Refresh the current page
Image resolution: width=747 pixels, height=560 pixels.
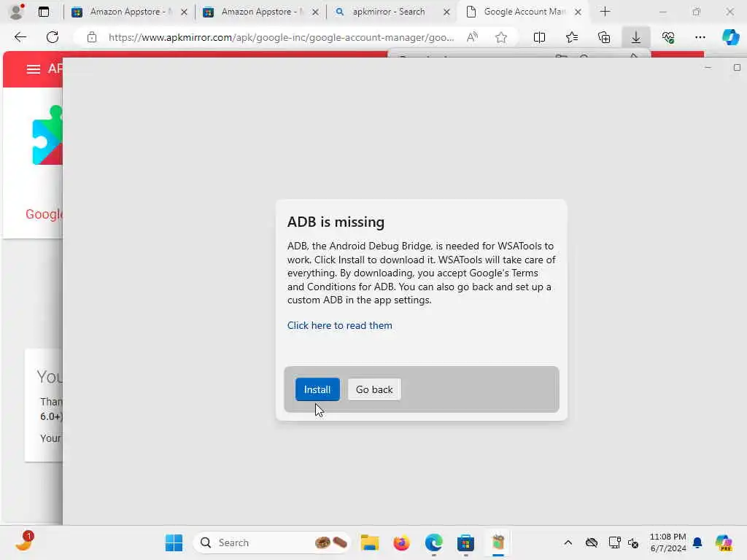coord(53,37)
